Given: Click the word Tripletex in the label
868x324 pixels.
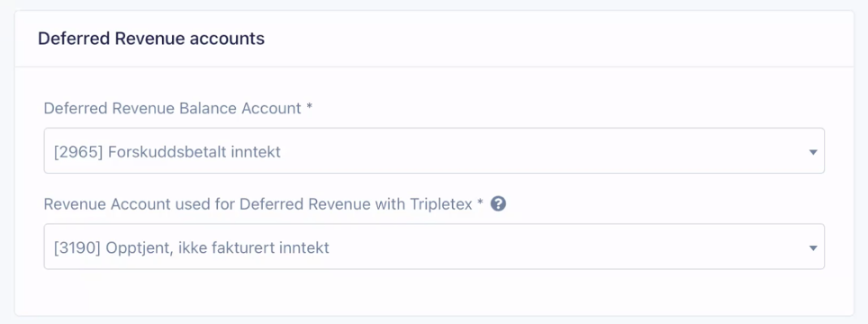Looking at the screenshot, I should click(441, 204).
